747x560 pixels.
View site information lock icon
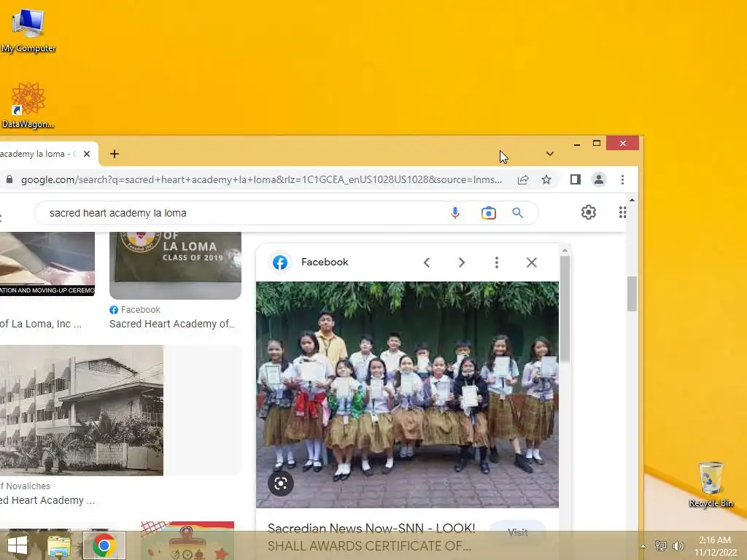click(x=9, y=179)
